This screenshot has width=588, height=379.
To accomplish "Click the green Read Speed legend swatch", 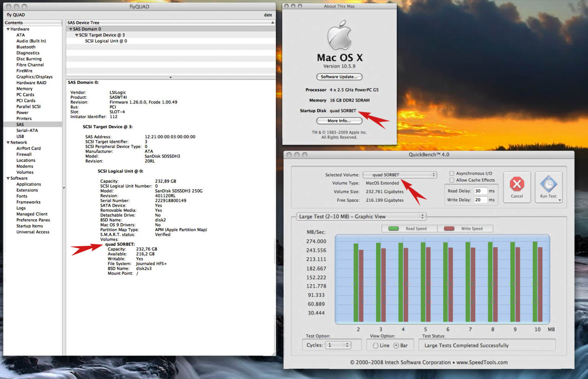I will [393, 228].
